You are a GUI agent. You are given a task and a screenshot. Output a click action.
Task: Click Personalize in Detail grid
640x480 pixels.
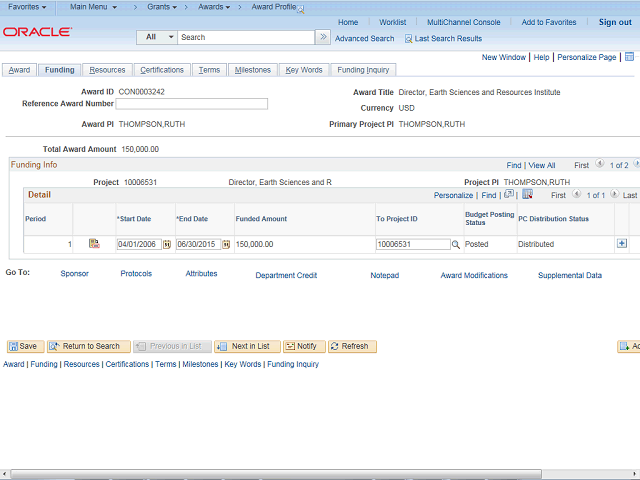click(453, 196)
